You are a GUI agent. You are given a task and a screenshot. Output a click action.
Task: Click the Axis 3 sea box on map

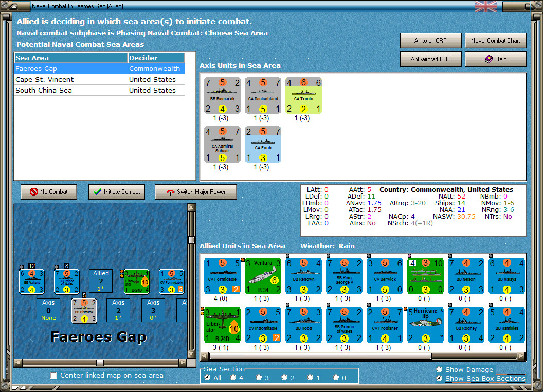[x=153, y=310]
